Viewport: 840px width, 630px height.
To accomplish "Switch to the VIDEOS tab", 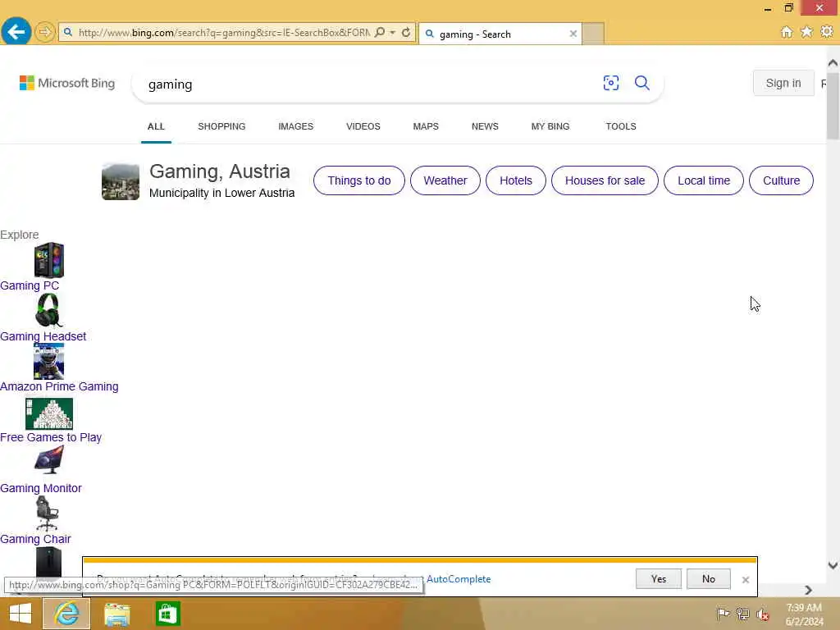I will (x=363, y=126).
